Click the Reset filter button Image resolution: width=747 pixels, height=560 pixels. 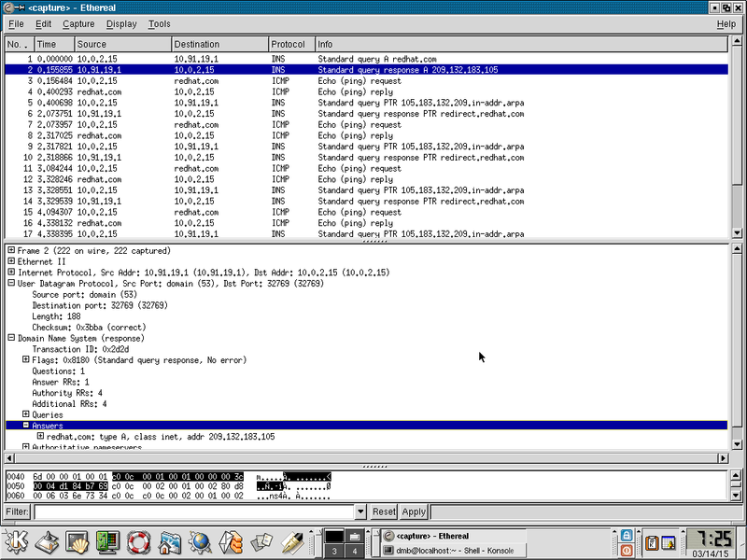[384, 511]
